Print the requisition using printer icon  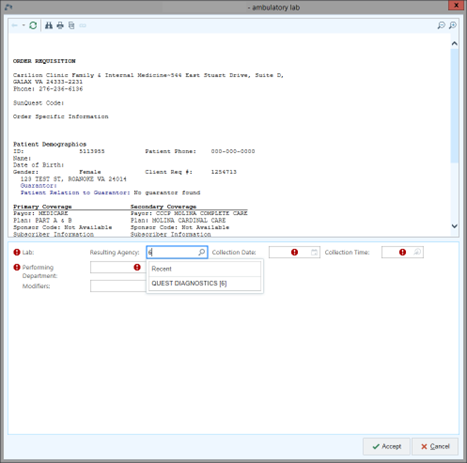60,25
